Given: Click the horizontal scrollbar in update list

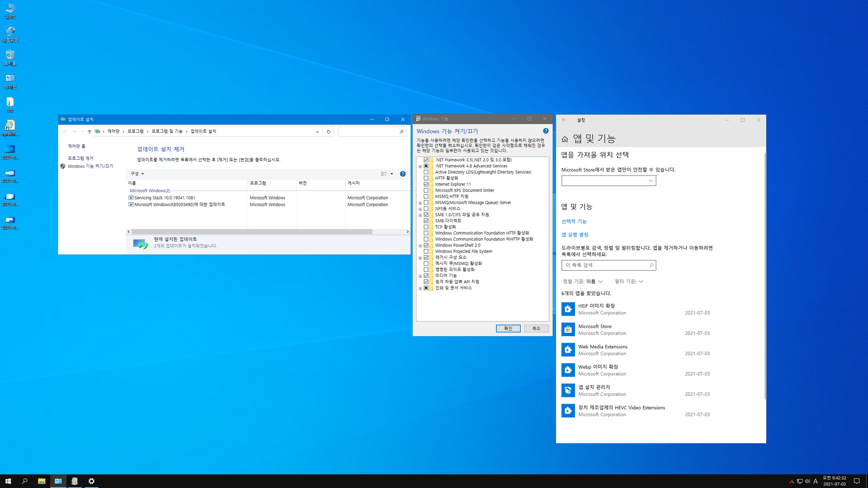Looking at the screenshot, I should (x=252, y=232).
